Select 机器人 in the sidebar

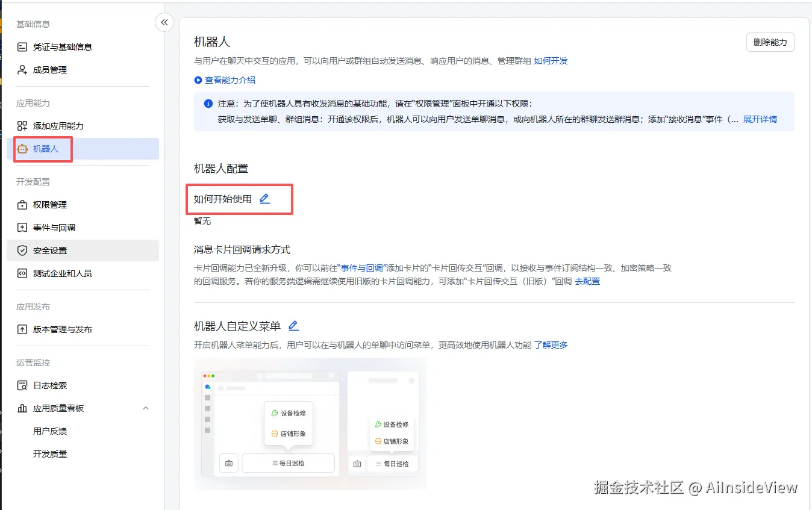click(83, 149)
